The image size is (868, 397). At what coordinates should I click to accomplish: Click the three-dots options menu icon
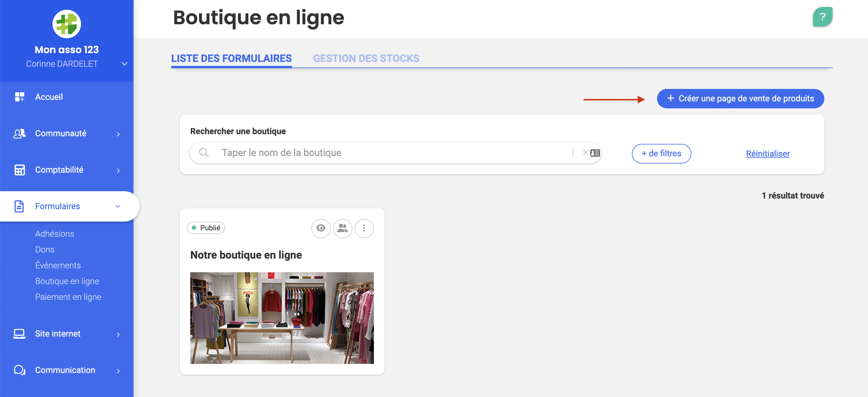[x=365, y=228]
